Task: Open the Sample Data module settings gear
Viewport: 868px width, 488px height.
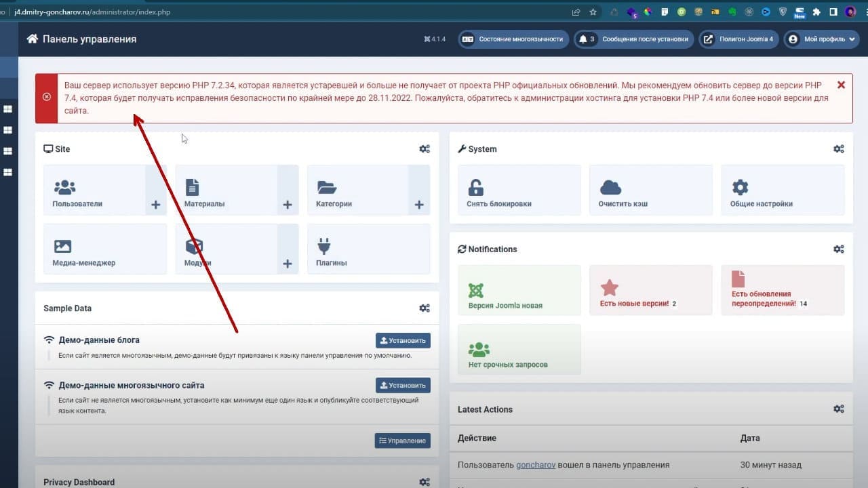Action: pyautogui.click(x=425, y=308)
